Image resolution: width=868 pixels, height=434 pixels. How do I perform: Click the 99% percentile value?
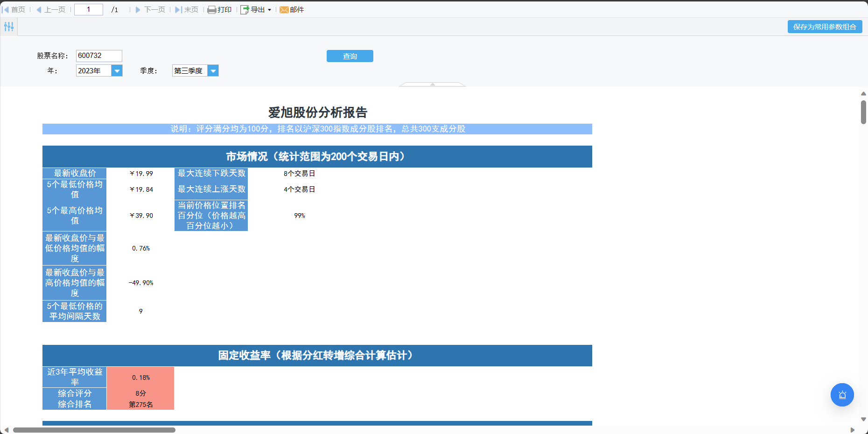(300, 216)
